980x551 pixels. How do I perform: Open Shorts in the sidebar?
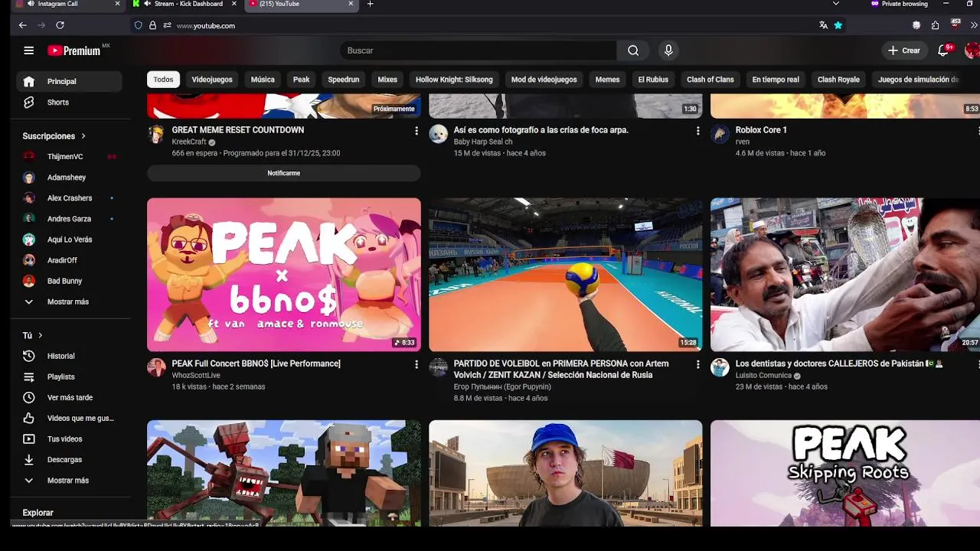69,103
